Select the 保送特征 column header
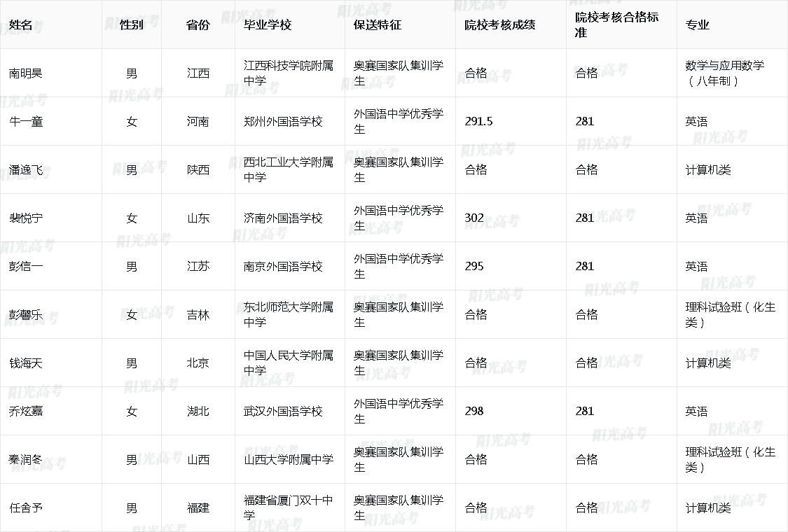This screenshot has height=532, width=788. 378,24
